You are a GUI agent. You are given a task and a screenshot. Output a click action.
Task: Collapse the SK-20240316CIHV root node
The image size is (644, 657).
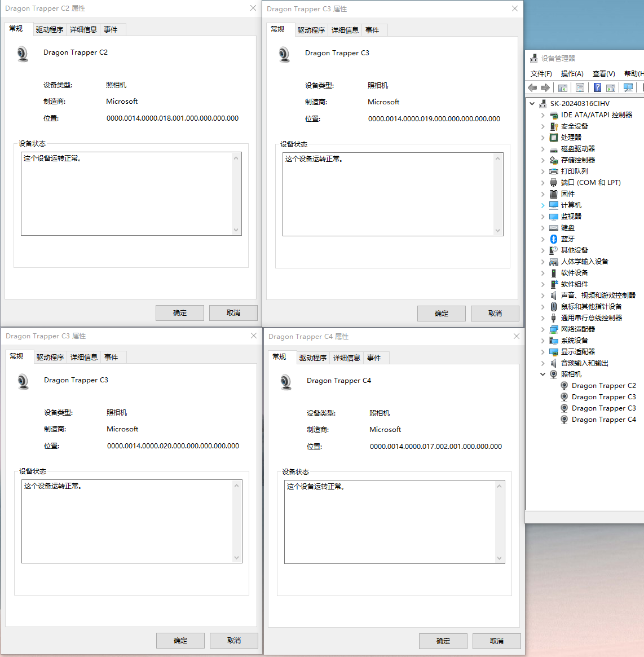point(532,104)
